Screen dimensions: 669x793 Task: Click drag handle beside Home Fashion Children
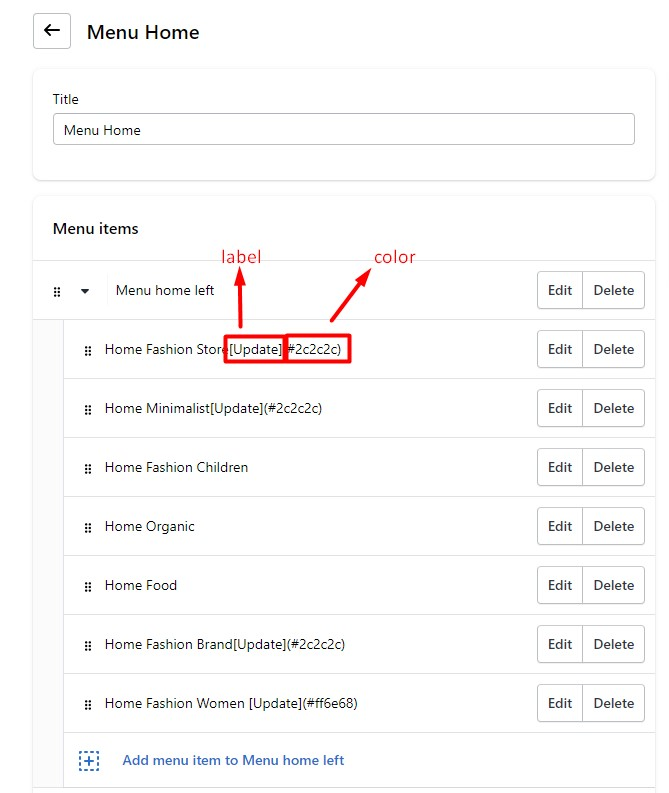click(88, 469)
